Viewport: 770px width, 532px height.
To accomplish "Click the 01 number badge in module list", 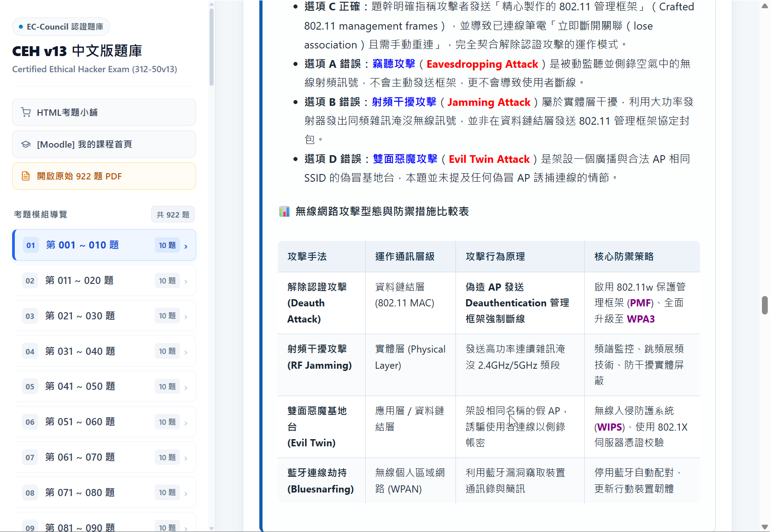I will pyautogui.click(x=31, y=245).
